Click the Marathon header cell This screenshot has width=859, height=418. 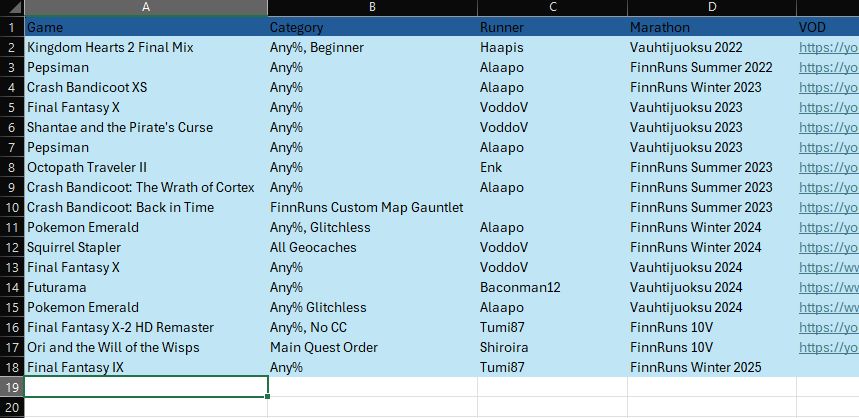coord(712,27)
